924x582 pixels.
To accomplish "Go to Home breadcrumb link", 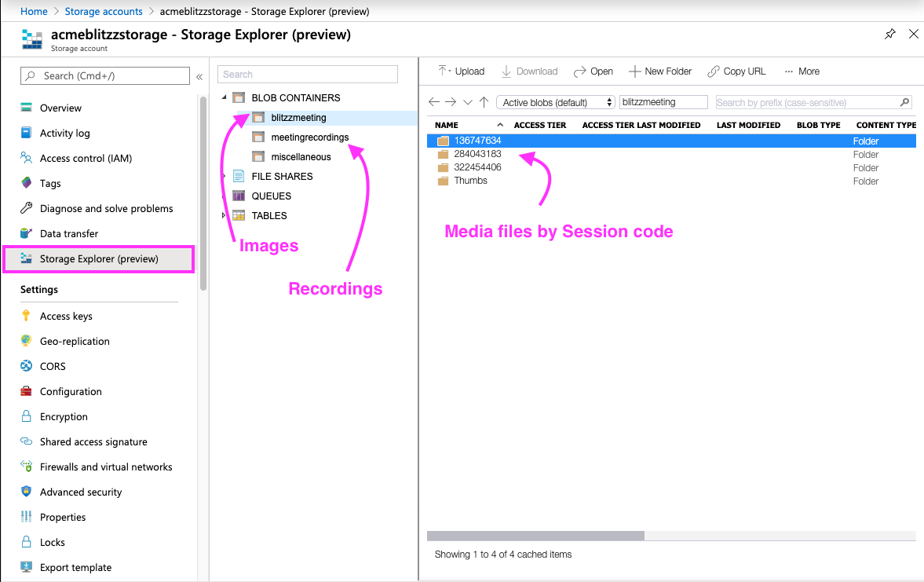I will pyautogui.click(x=34, y=11).
